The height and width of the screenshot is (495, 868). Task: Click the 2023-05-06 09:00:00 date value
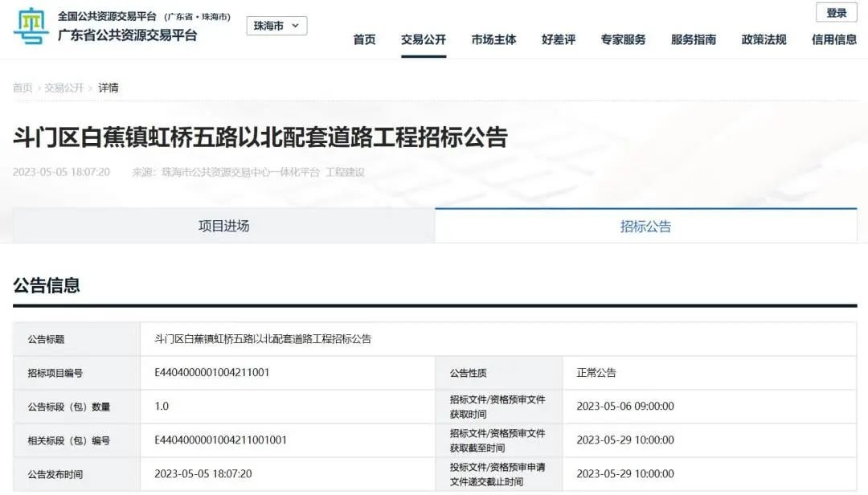click(x=625, y=407)
